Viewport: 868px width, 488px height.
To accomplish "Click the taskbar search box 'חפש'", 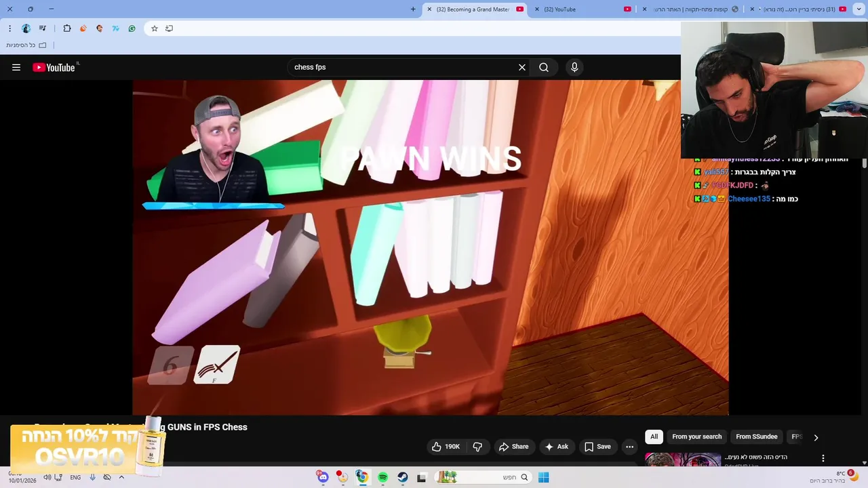I will [x=483, y=477].
